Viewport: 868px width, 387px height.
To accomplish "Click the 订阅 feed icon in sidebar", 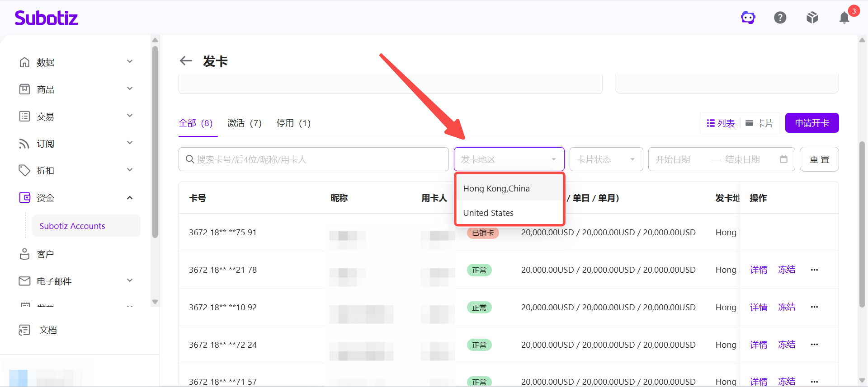I will (x=24, y=143).
